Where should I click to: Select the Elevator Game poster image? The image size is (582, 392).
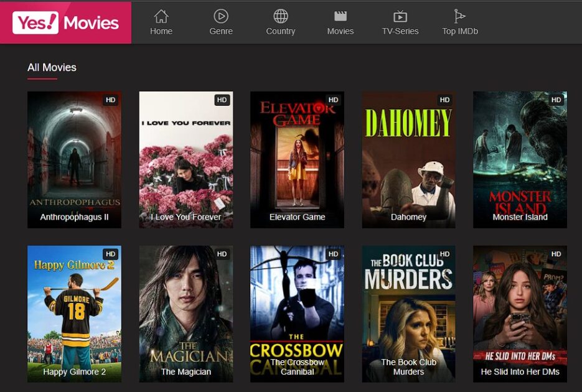click(x=298, y=159)
